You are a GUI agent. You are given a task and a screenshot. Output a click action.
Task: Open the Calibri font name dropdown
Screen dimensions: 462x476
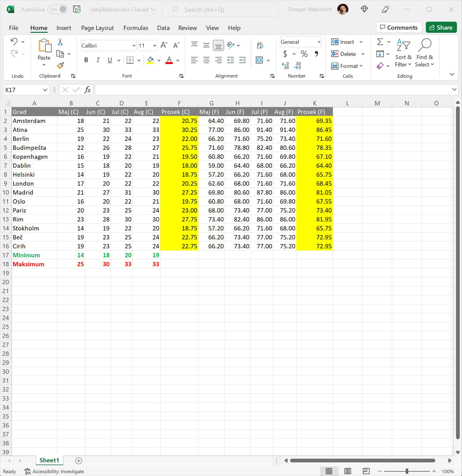[134, 46]
